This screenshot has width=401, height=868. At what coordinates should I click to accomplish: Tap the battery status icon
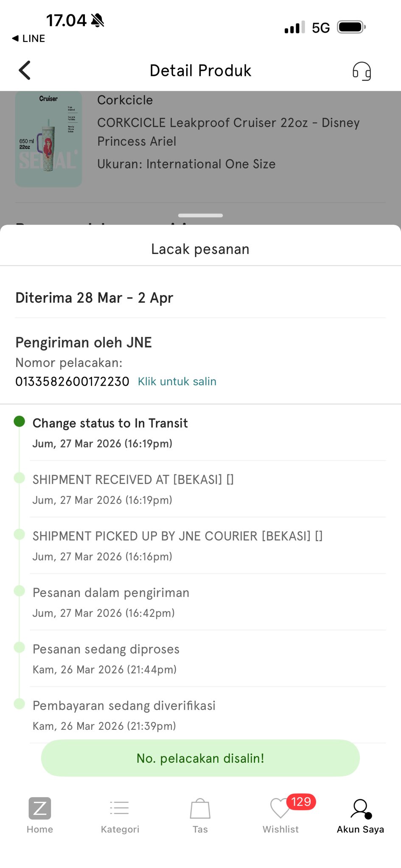[351, 28]
